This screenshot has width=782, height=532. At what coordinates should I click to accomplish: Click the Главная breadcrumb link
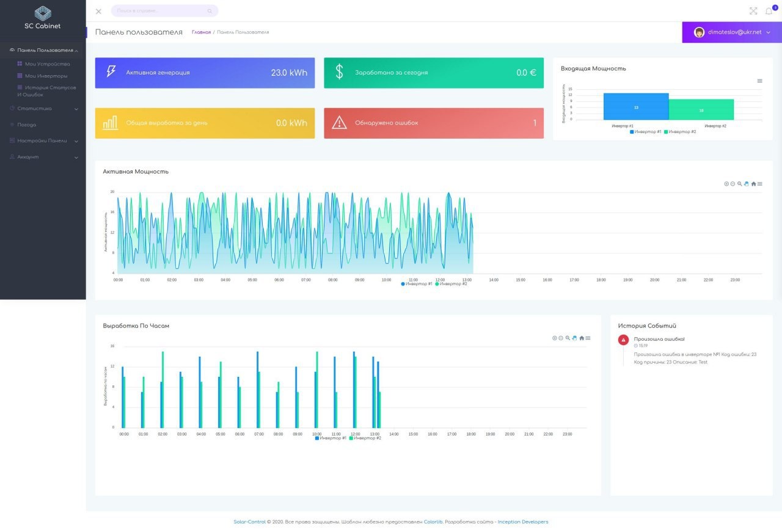(x=201, y=32)
